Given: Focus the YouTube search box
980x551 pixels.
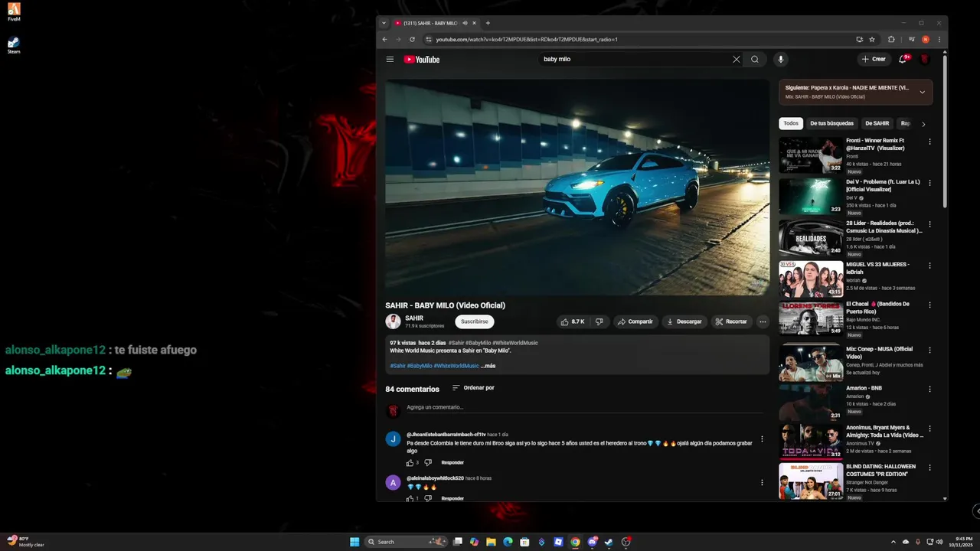Looking at the screenshot, I should (x=634, y=59).
